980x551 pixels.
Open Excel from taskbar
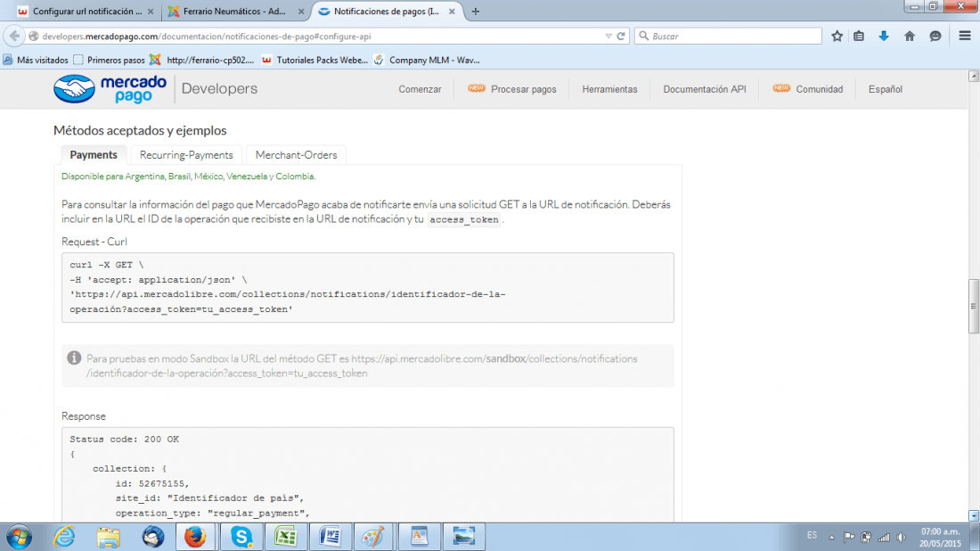click(286, 537)
